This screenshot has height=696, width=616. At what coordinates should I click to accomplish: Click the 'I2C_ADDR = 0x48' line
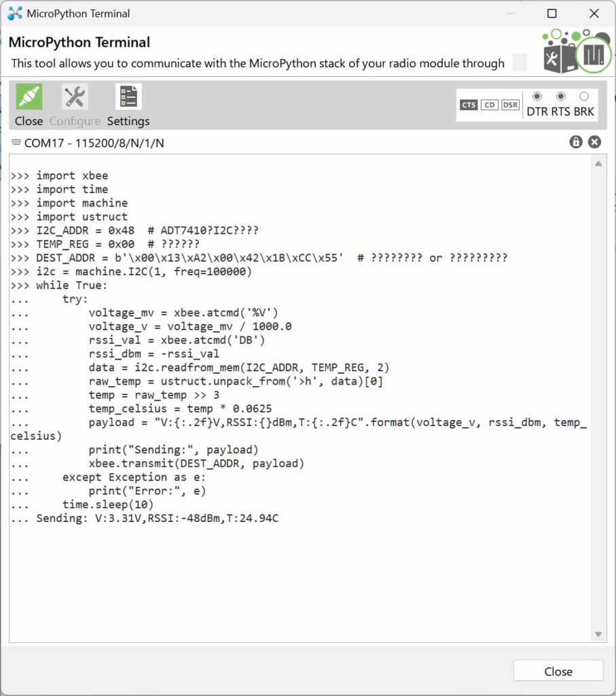pos(134,230)
